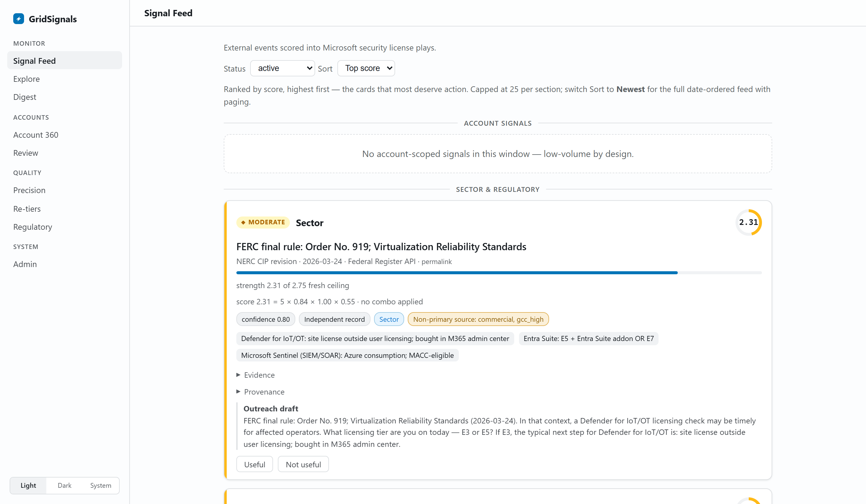Open the permalink for the FERC rule
The image size is (866, 504).
436,262
